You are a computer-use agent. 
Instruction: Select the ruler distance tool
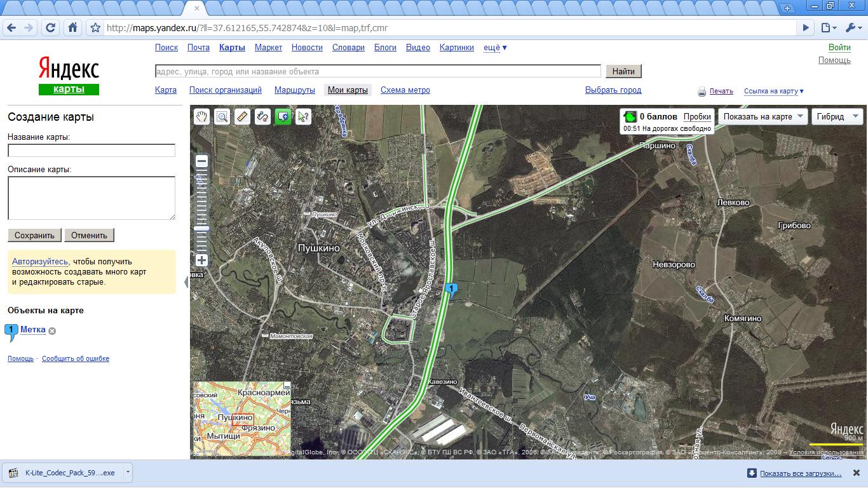(x=242, y=116)
